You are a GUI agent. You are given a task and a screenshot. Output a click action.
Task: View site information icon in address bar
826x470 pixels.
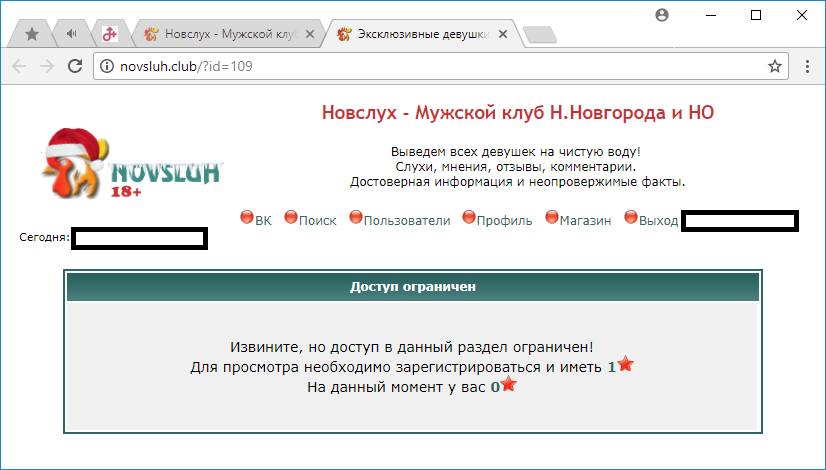pyautogui.click(x=106, y=66)
